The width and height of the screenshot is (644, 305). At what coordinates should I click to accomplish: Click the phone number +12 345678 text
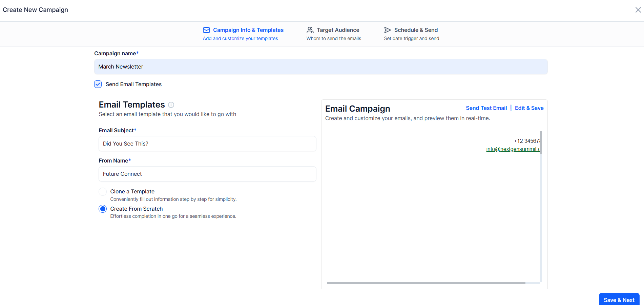527,141
